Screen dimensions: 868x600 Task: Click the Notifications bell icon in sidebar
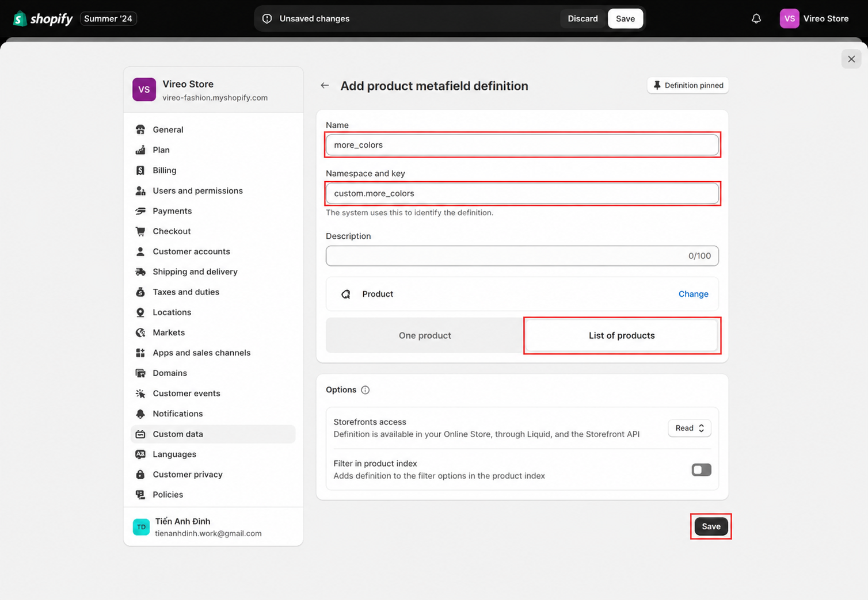[140, 414]
